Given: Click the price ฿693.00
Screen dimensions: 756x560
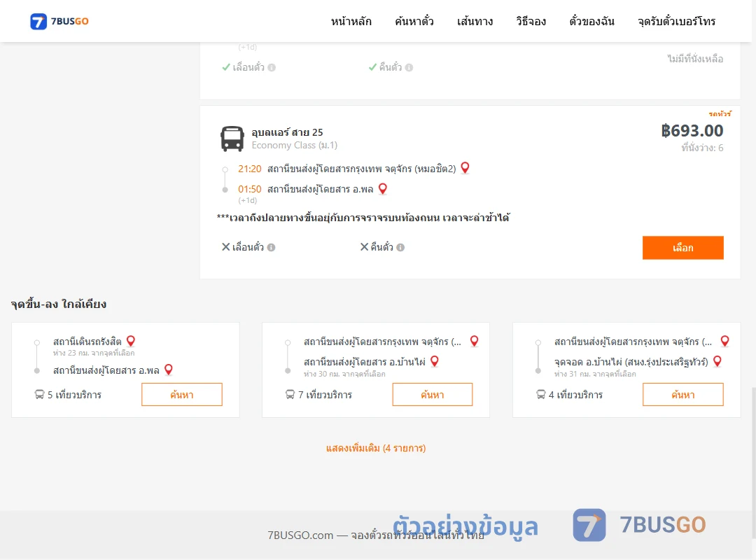Looking at the screenshot, I should (x=692, y=131).
